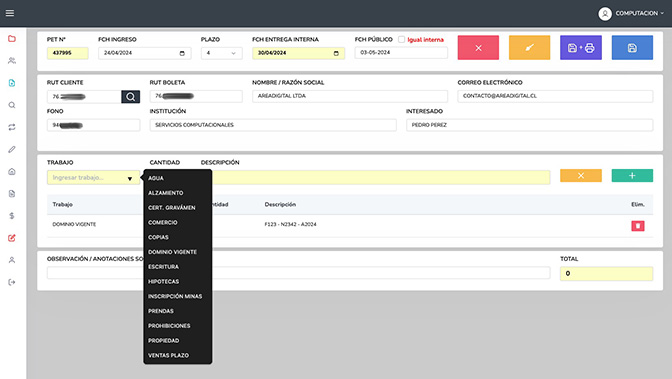
Task: Click the RUT CLIENTE input field
Action: tap(84, 97)
